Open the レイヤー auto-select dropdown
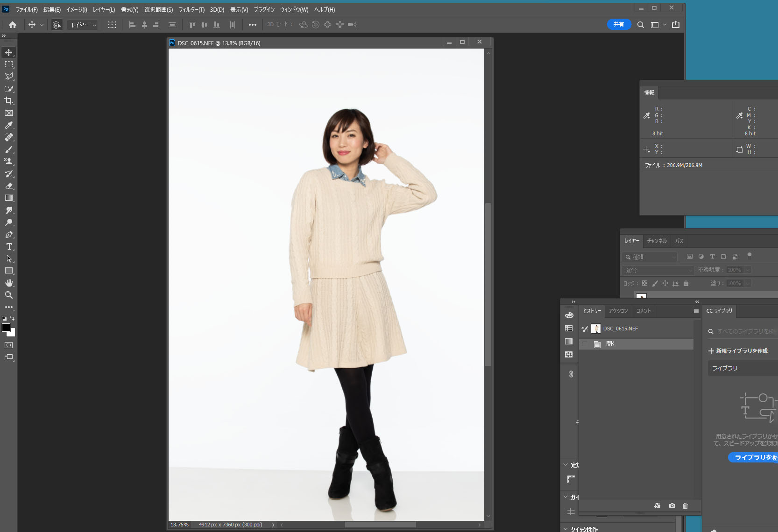The image size is (778, 532). 83,25
